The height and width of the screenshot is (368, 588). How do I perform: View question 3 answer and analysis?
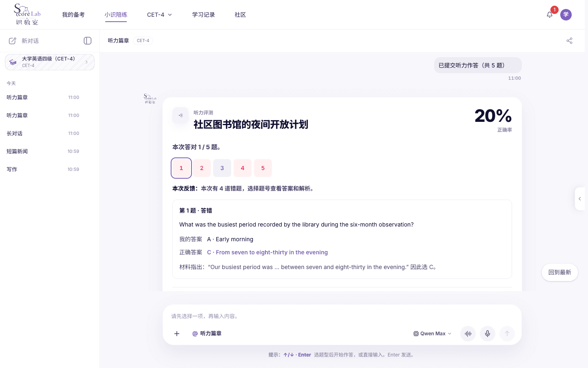pyautogui.click(x=222, y=168)
